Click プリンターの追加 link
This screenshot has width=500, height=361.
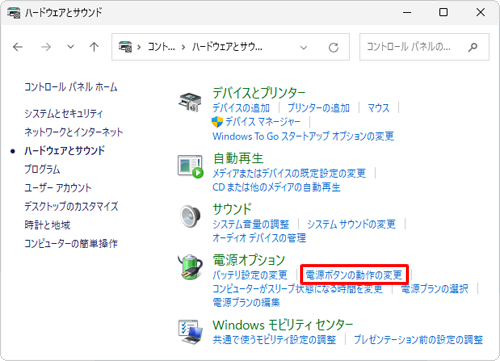tap(318, 108)
